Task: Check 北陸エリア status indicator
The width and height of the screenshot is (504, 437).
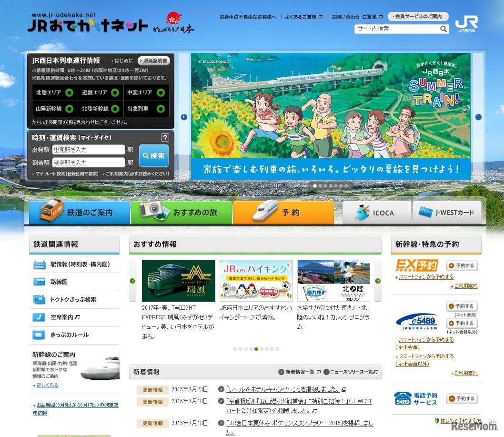Action: [x=69, y=92]
